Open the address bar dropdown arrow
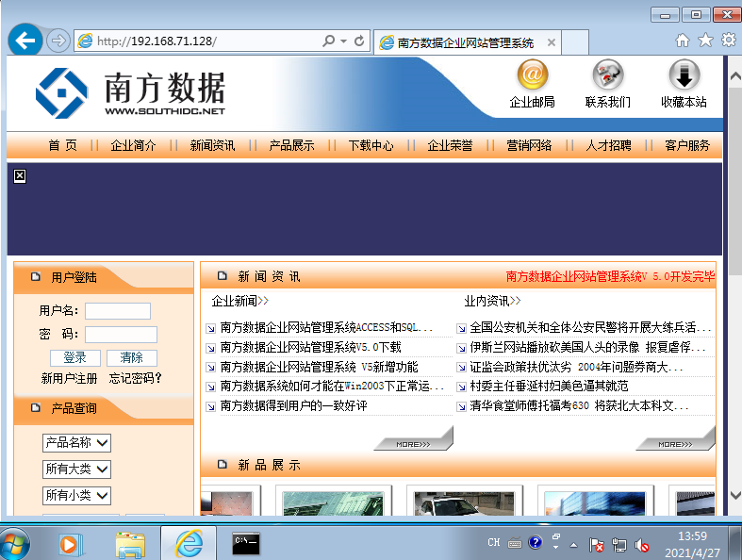The height and width of the screenshot is (560, 742). (x=343, y=41)
